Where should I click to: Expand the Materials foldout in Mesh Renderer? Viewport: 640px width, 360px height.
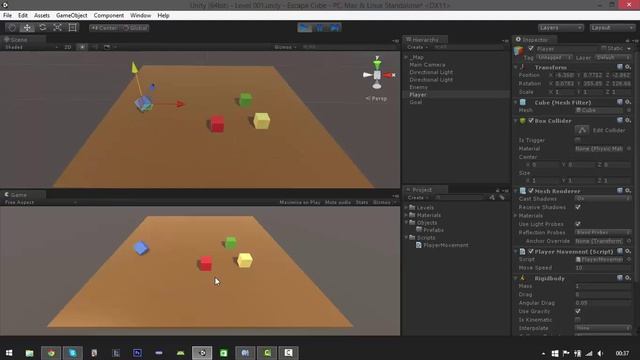coord(516,216)
